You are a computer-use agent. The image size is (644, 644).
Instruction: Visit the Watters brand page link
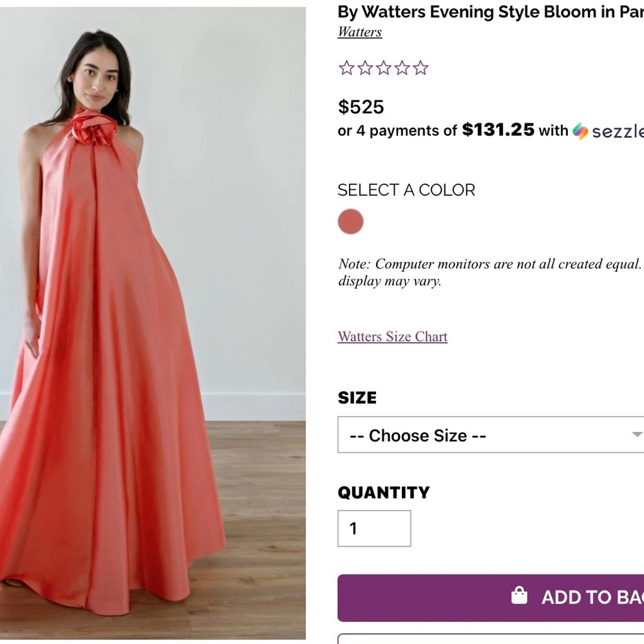click(359, 32)
